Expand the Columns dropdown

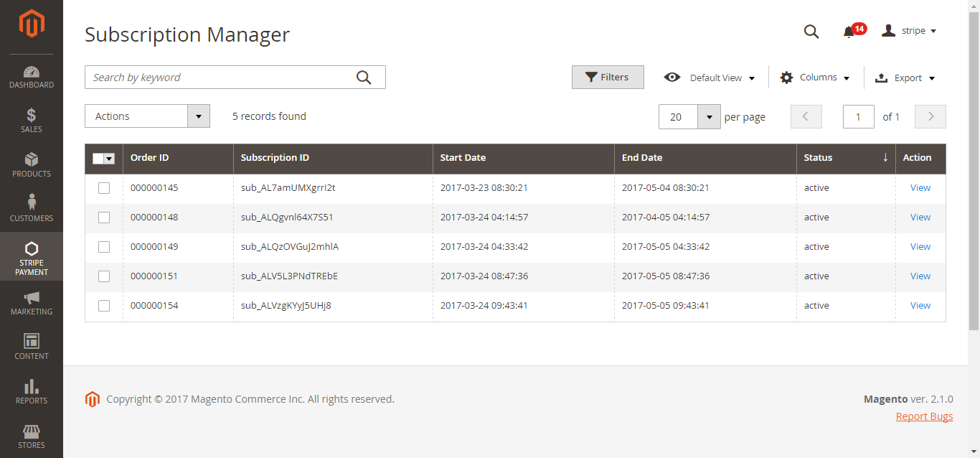816,78
